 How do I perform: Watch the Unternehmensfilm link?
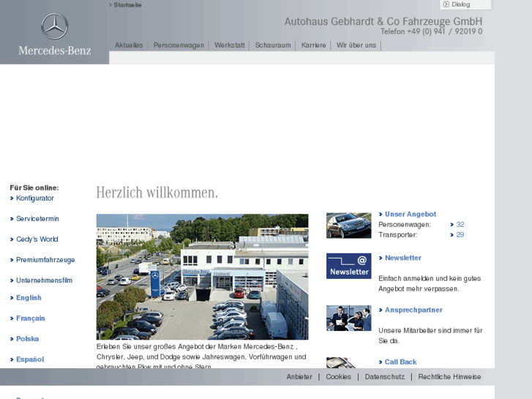point(44,280)
